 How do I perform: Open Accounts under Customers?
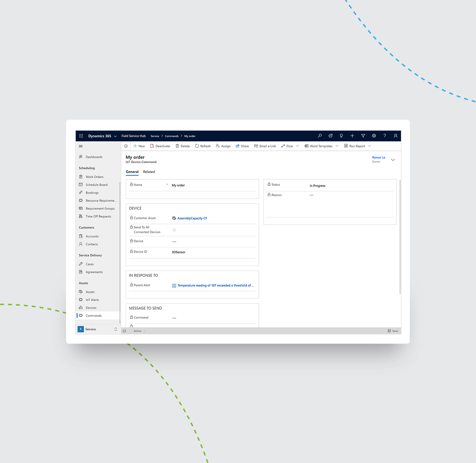tap(92, 236)
